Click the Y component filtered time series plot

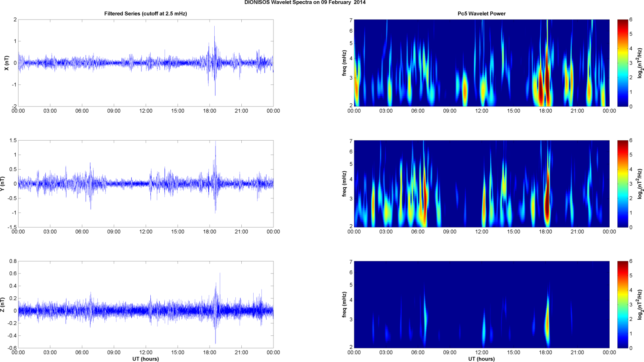tap(146, 184)
